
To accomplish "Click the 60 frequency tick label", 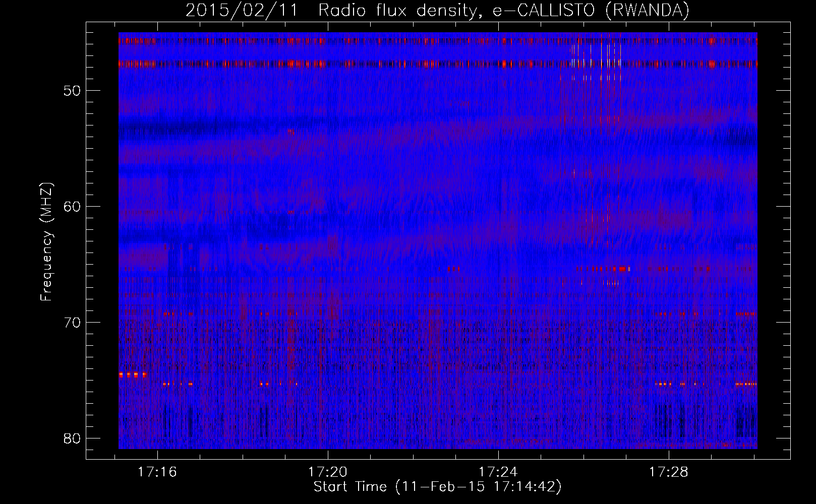I will click(x=73, y=207).
